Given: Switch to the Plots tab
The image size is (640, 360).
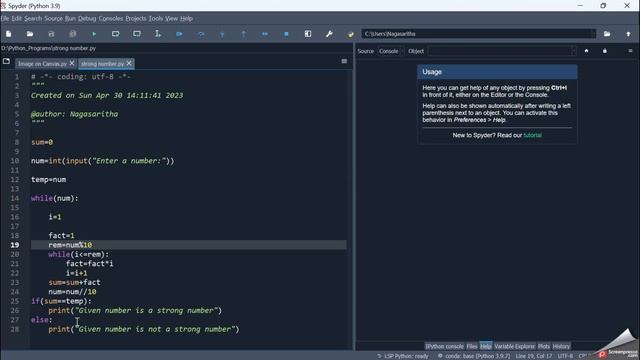Looking at the screenshot, I should point(544,346).
